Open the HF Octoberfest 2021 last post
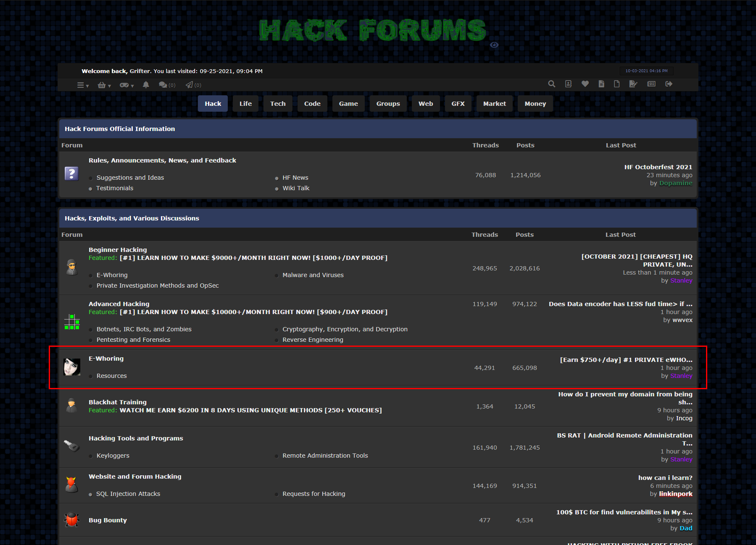The height and width of the screenshot is (545, 756). (658, 167)
